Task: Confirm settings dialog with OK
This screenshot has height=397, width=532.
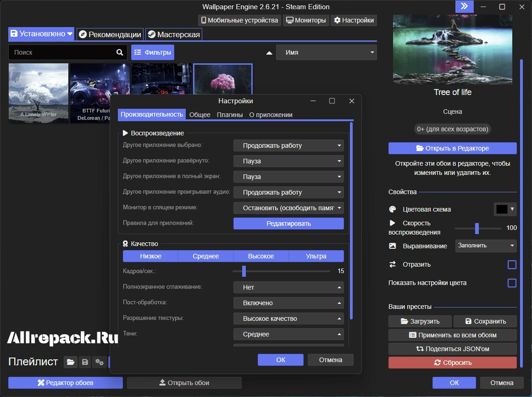Action: [x=281, y=360]
